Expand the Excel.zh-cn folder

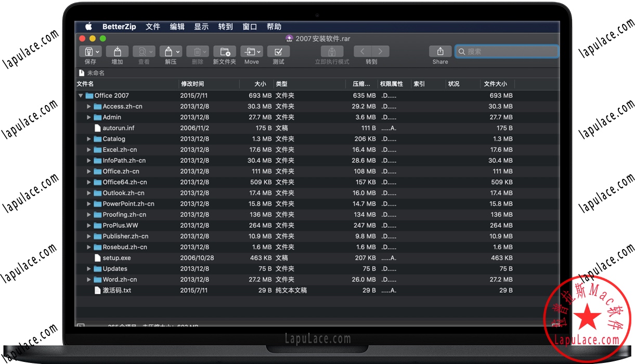[89, 150]
